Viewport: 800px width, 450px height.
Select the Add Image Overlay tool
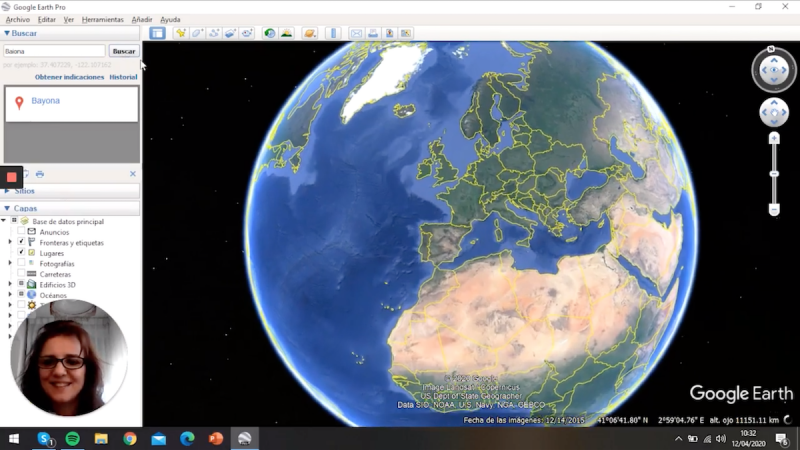[x=230, y=33]
